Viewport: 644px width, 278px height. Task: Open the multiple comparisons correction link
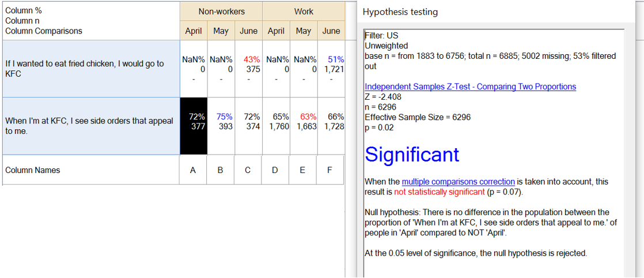coord(459,181)
